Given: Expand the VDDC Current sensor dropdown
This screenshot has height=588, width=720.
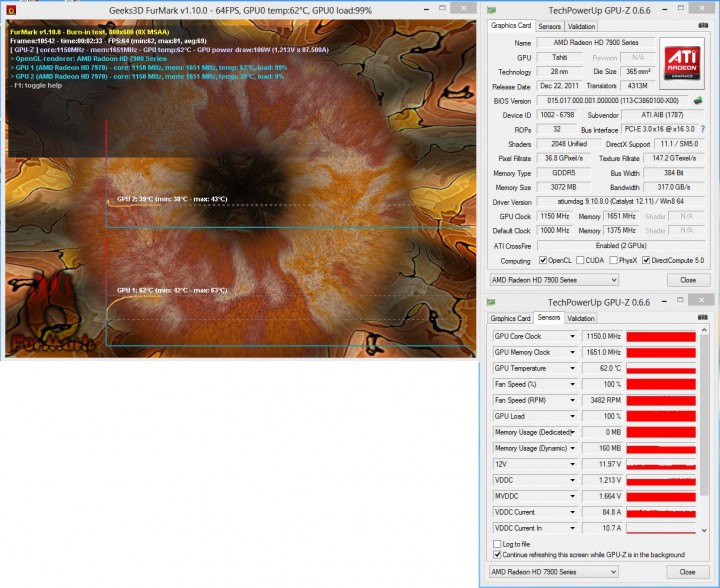Looking at the screenshot, I should pyautogui.click(x=573, y=512).
